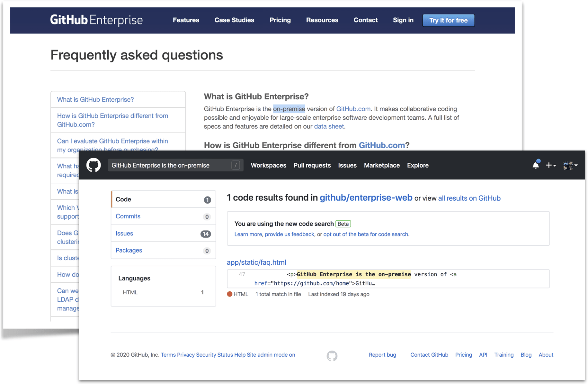The height and width of the screenshot is (384, 588).
Task: Click the Training footer link
Action: tap(504, 355)
